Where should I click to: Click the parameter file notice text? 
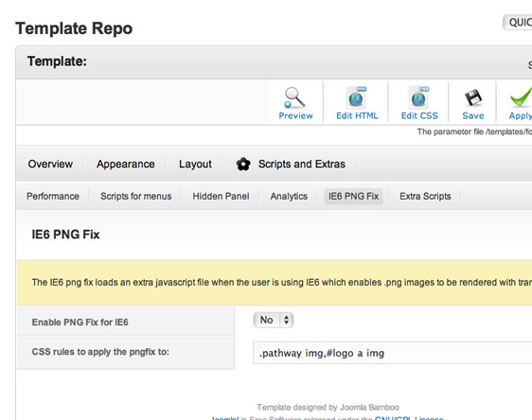tap(474, 131)
